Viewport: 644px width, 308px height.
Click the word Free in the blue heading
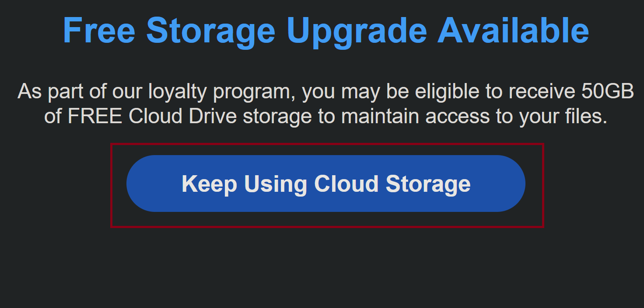coord(99,30)
